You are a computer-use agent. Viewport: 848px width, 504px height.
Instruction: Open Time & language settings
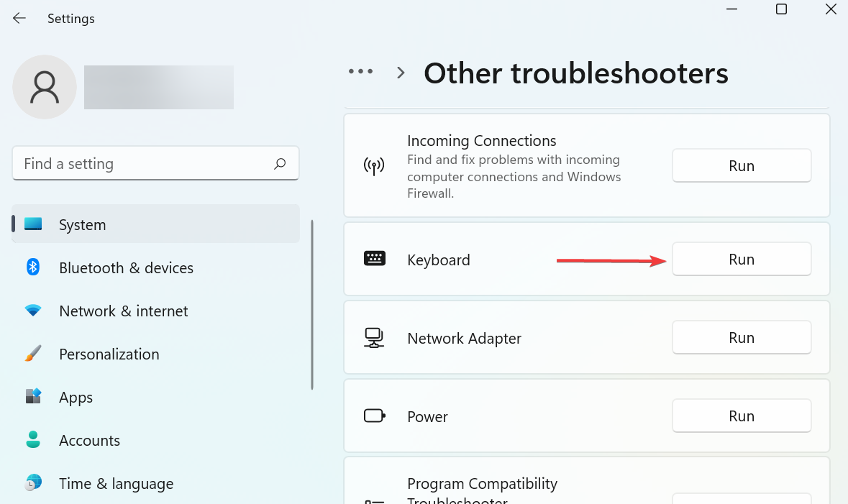[116, 484]
